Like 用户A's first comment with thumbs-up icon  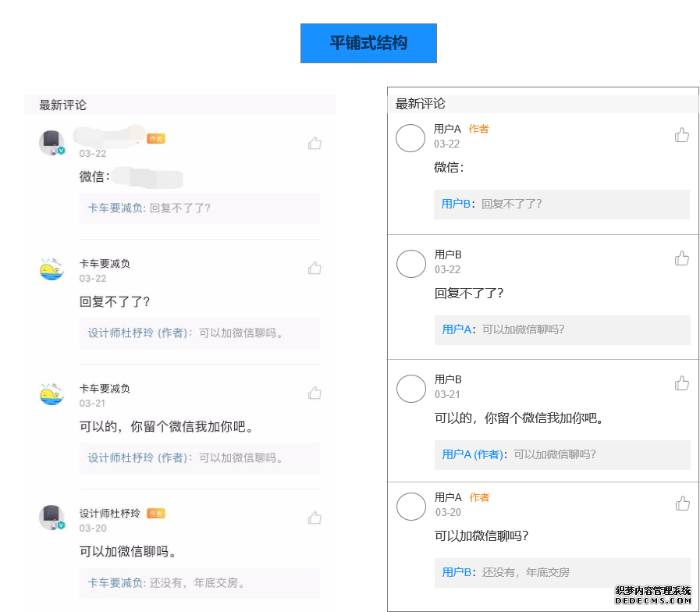click(x=682, y=134)
